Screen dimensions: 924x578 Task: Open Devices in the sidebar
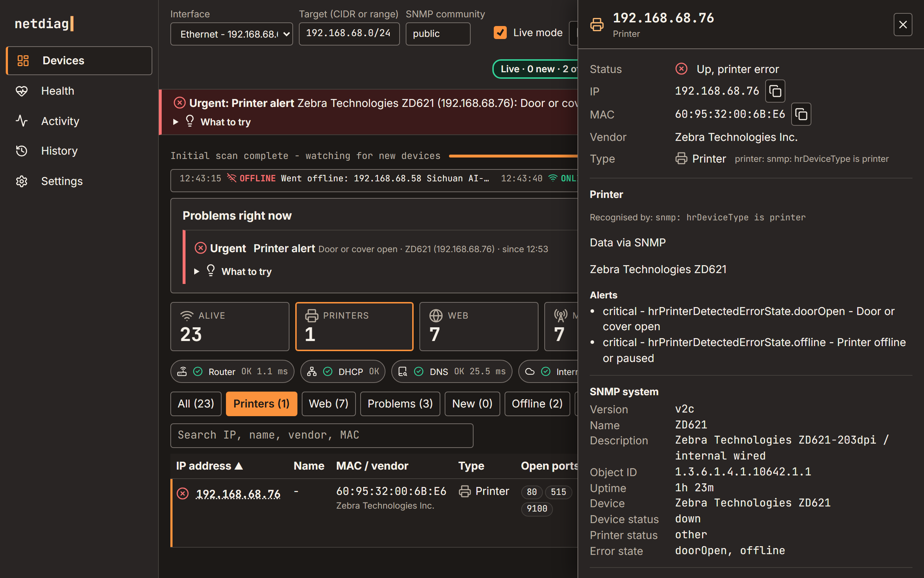[79, 60]
